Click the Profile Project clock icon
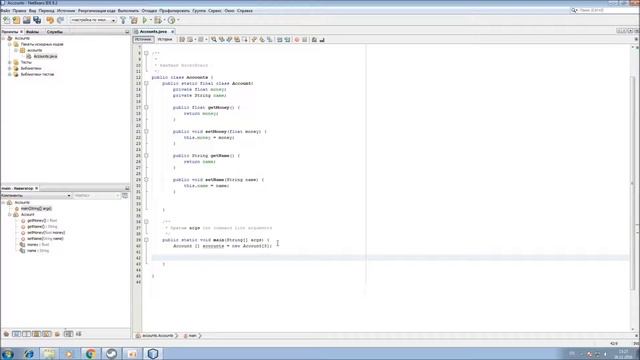This screenshot has height=360, width=640. pos(171,20)
